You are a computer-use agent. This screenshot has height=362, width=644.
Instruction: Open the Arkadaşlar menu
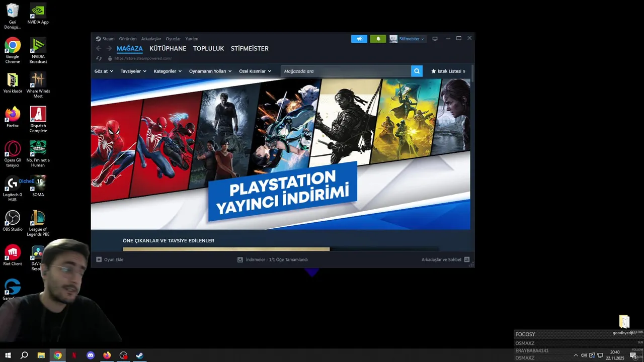tap(151, 39)
